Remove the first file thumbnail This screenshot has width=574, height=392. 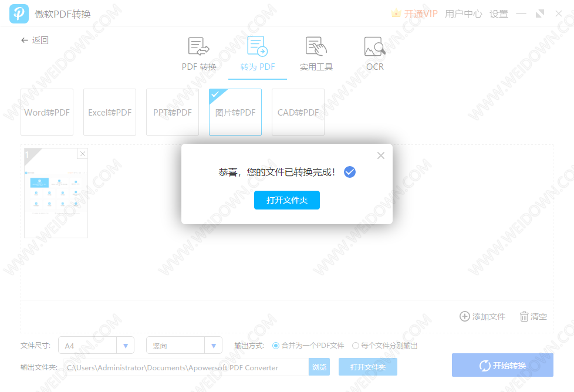coord(83,154)
